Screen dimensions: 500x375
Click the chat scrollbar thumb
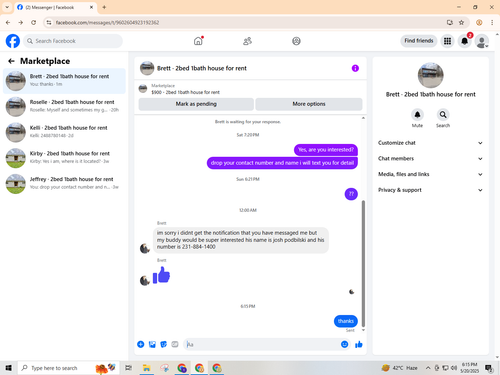363,263
